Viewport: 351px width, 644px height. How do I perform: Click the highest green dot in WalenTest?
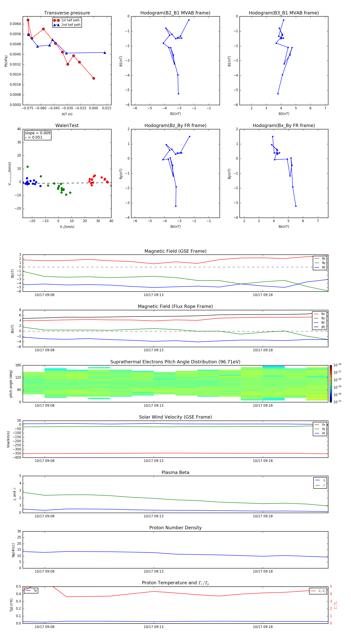[27, 167]
